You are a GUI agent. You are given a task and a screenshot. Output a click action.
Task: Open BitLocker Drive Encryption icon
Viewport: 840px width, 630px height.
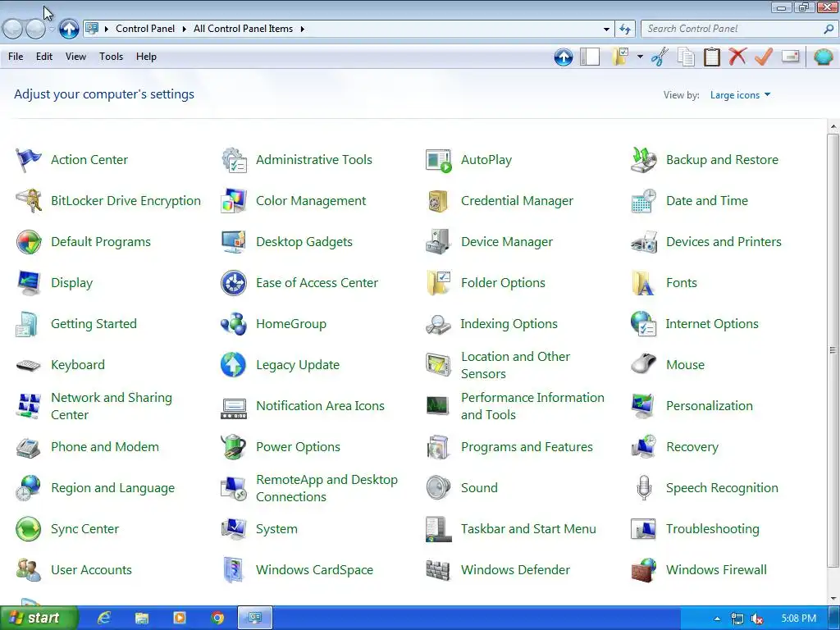pos(29,201)
